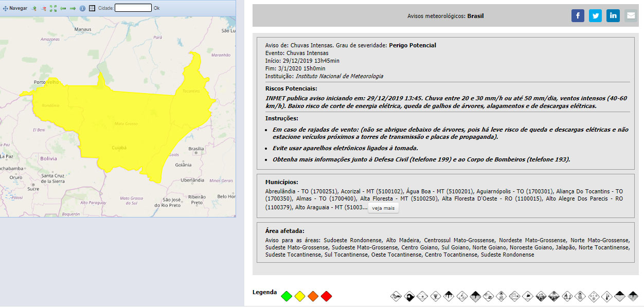Send the warning via the email icon

630,16
